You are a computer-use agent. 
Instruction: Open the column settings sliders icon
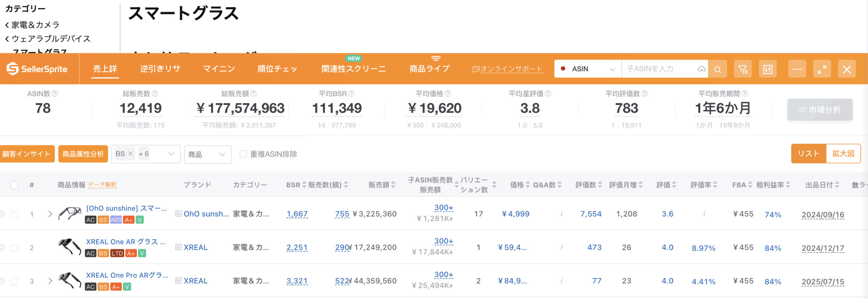pos(768,69)
